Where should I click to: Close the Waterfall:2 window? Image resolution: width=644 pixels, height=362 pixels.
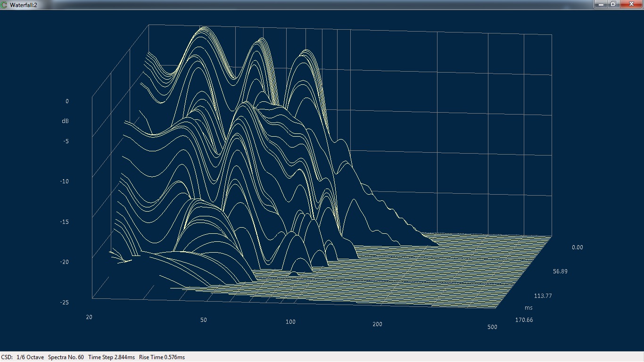[631, 4]
